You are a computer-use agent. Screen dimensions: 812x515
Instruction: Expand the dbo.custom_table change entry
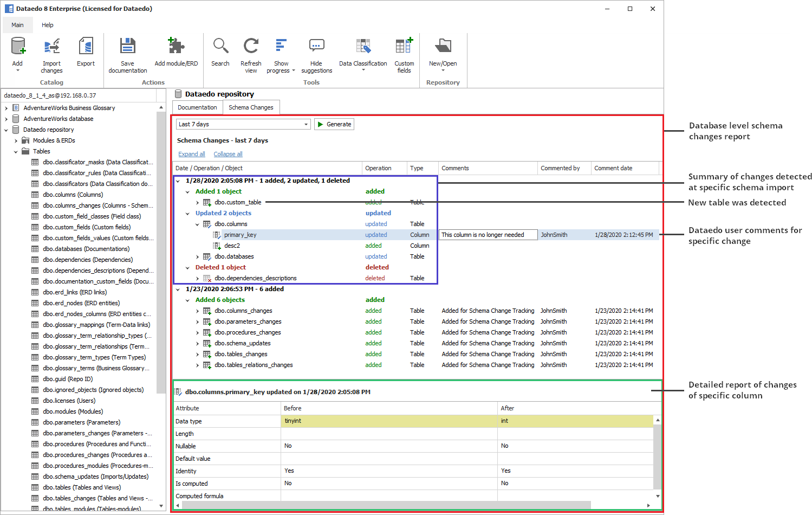[197, 202]
